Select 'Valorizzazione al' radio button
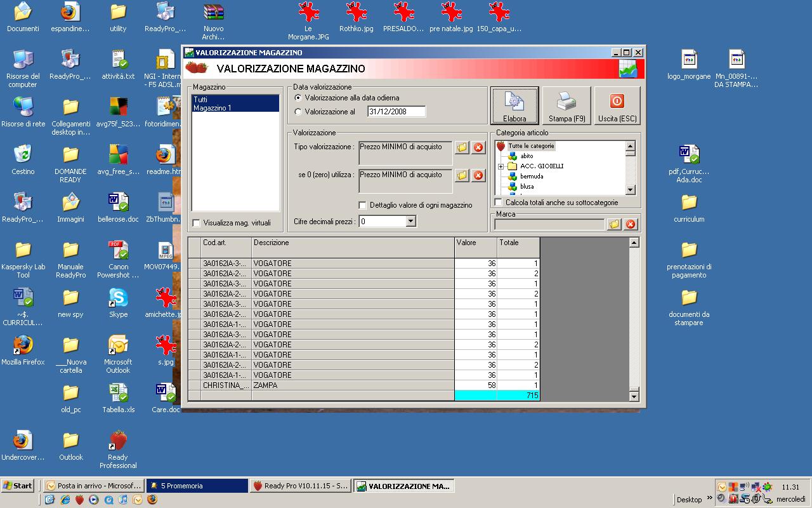The image size is (812, 508). click(x=299, y=112)
